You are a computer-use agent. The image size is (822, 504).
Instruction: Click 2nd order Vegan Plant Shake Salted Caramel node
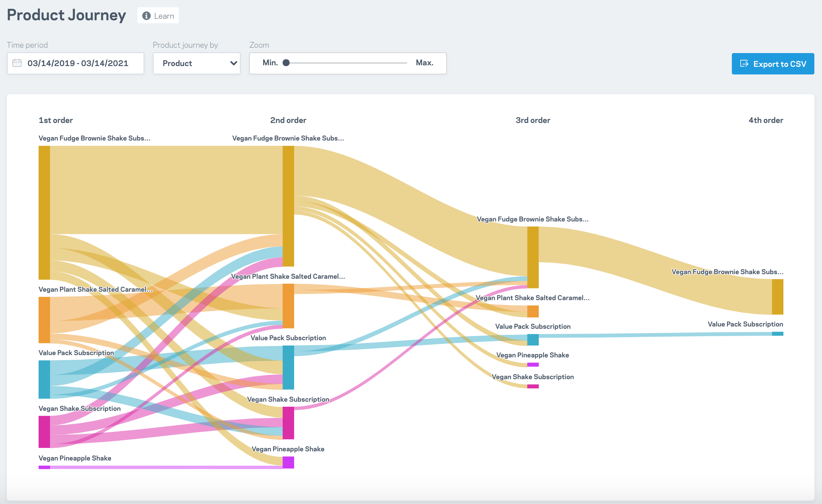click(x=288, y=305)
